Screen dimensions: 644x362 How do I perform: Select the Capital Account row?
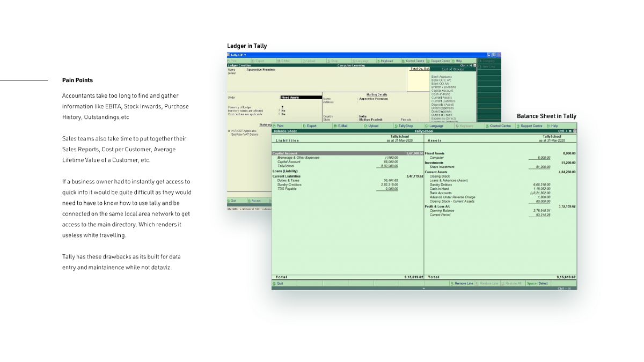click(348, 153)
